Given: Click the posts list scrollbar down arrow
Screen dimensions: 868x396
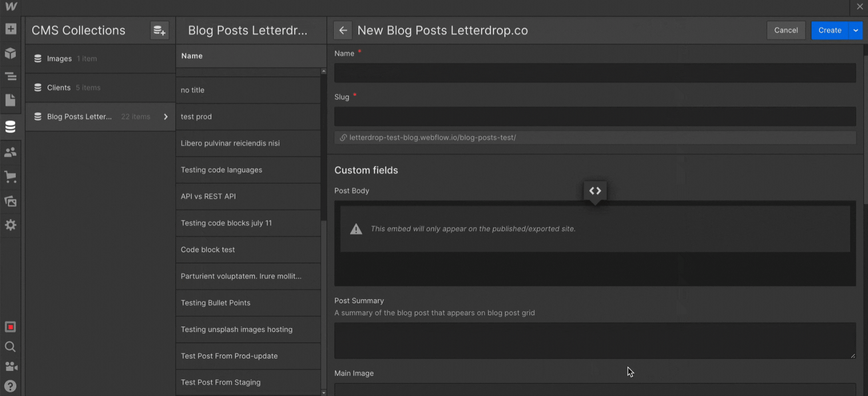Looking at the screenshot, I should click(x=323, y=392).
